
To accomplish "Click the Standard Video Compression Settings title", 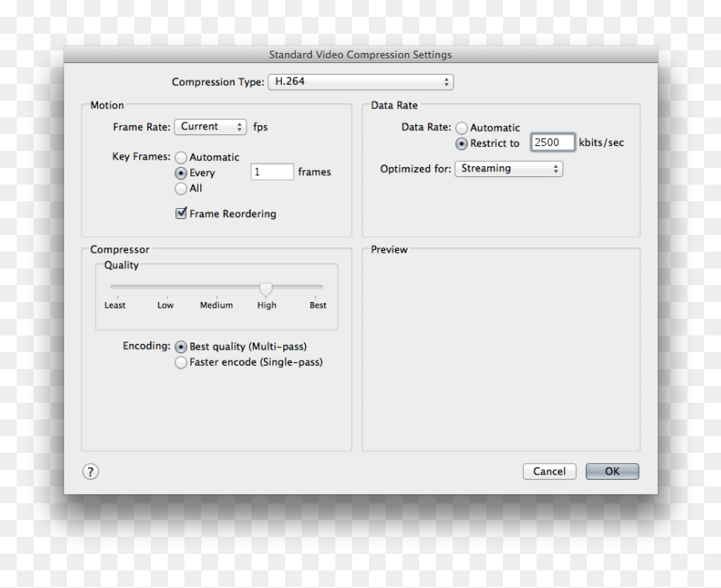I will pyautogui.click(x=360, y=55).
